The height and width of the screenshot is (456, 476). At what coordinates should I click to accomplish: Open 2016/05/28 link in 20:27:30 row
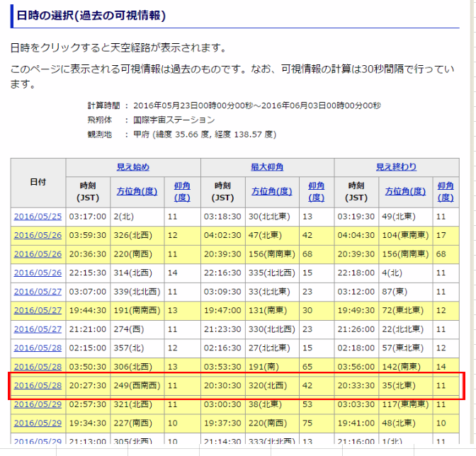[38, 386]
